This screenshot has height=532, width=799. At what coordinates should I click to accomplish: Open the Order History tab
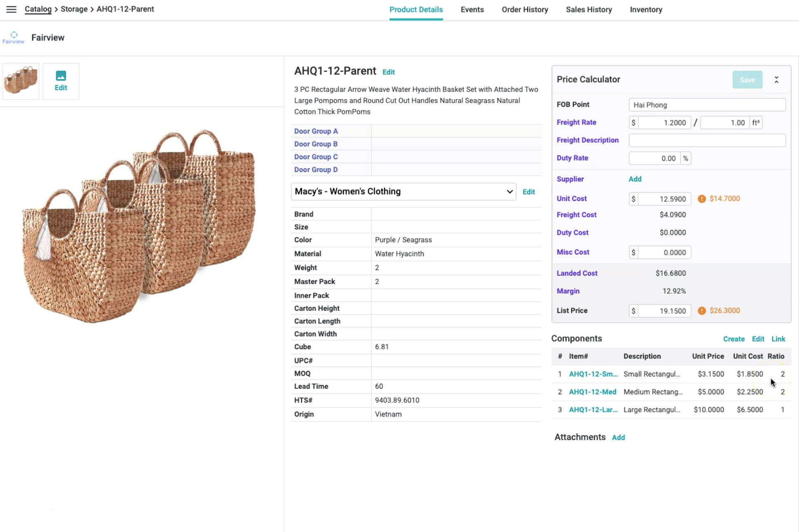[524, 9]
